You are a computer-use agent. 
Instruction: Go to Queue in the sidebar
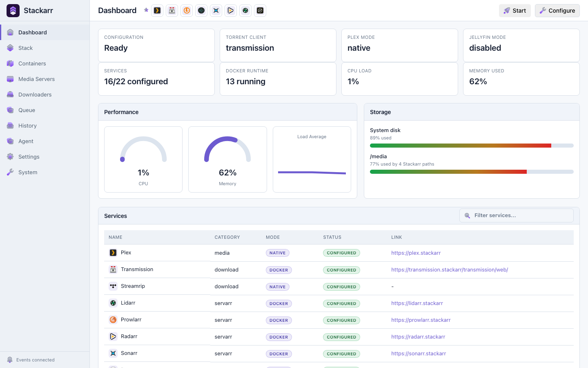point(45,110)
